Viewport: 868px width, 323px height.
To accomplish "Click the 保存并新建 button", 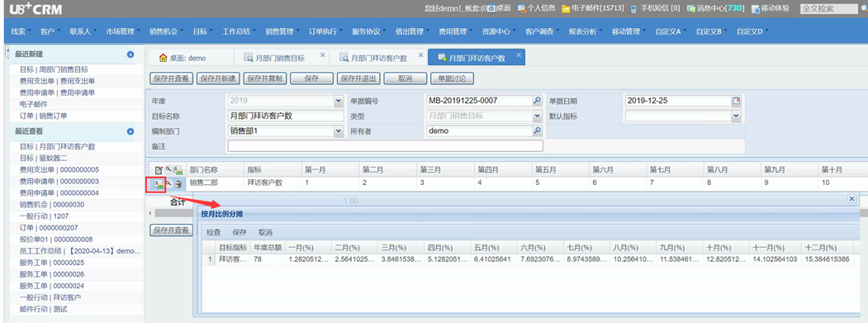I will tap(218, 78).
